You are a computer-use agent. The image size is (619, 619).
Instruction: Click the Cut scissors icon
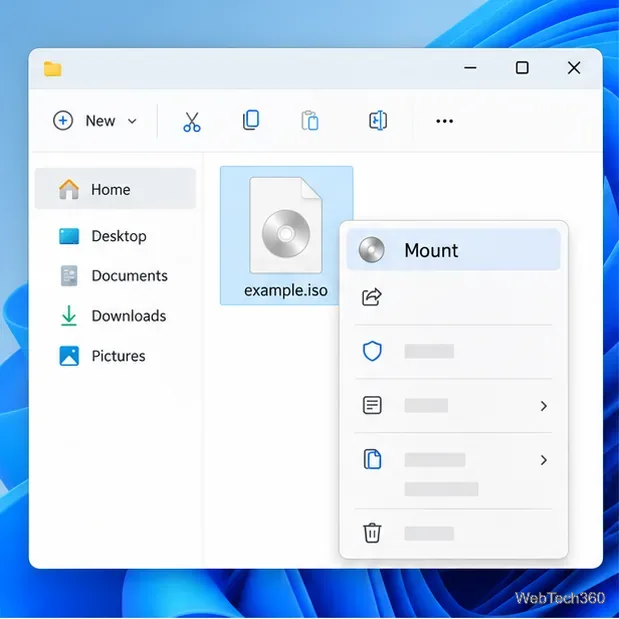pyautogui.click(x=192, y=121)
